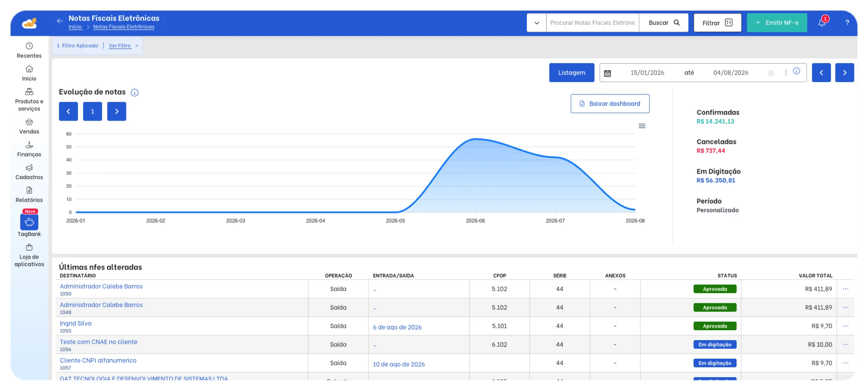The image size is (868, 390).
Task: Open the chart hamburger menu
Action: (x=642, y=126)
